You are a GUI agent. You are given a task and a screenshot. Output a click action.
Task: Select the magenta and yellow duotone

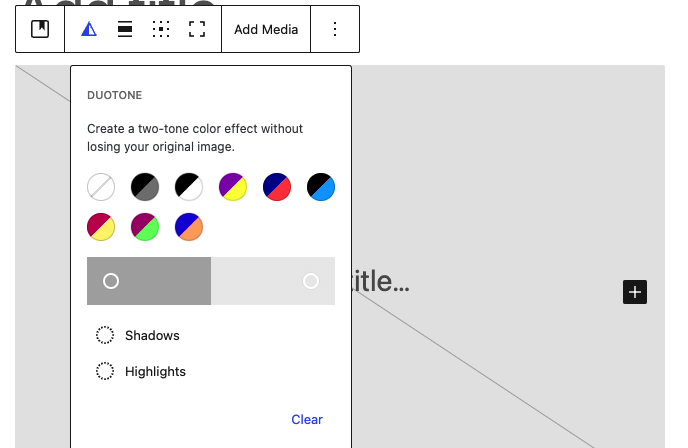click(101, 227)
